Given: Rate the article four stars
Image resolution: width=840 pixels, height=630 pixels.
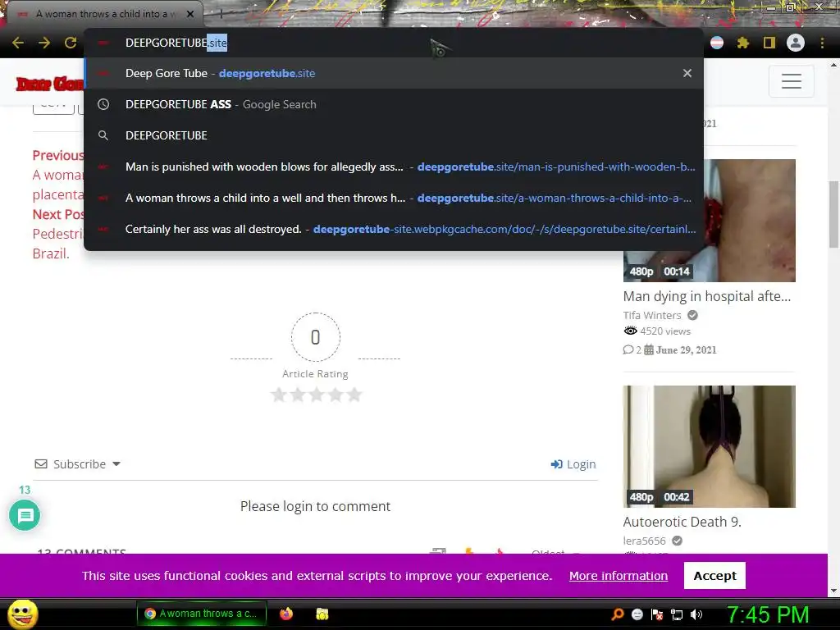Looking at the screenshot, I should click(x=336, y=395).
